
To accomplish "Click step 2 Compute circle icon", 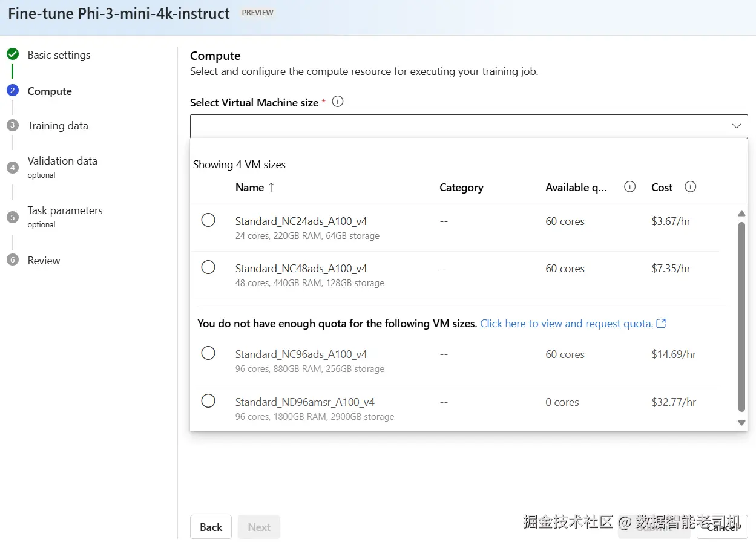I will pos(13,91).
